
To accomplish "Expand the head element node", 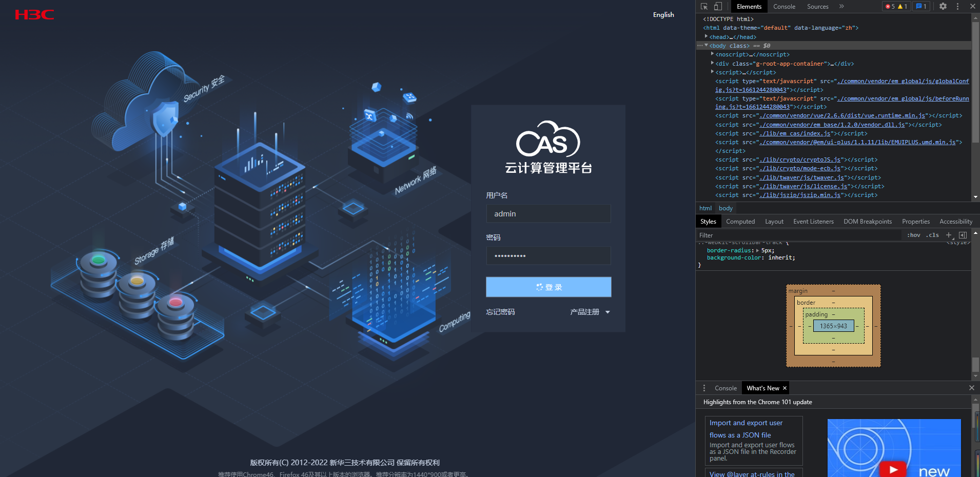I will pyautogui.click(x=707, y=36).
